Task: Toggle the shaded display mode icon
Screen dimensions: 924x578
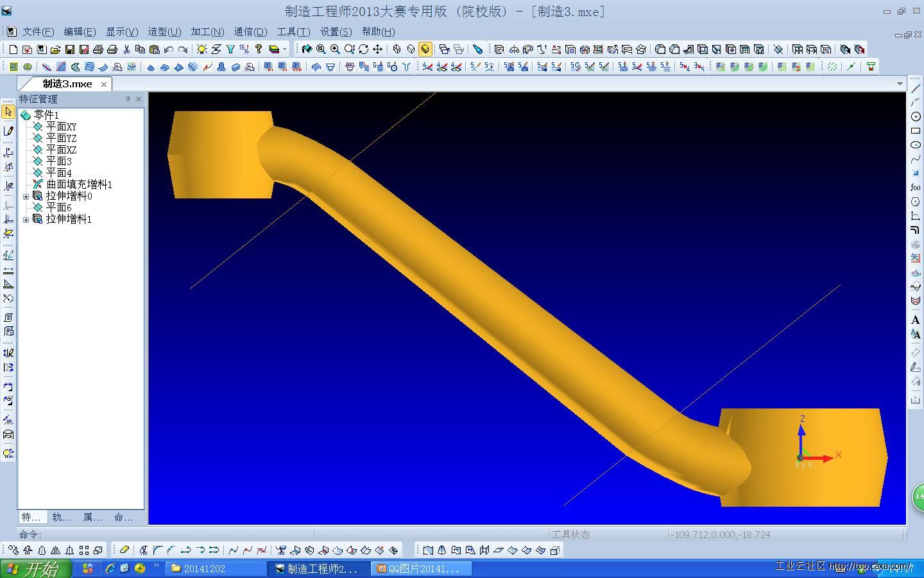Action: pos(425,49)
